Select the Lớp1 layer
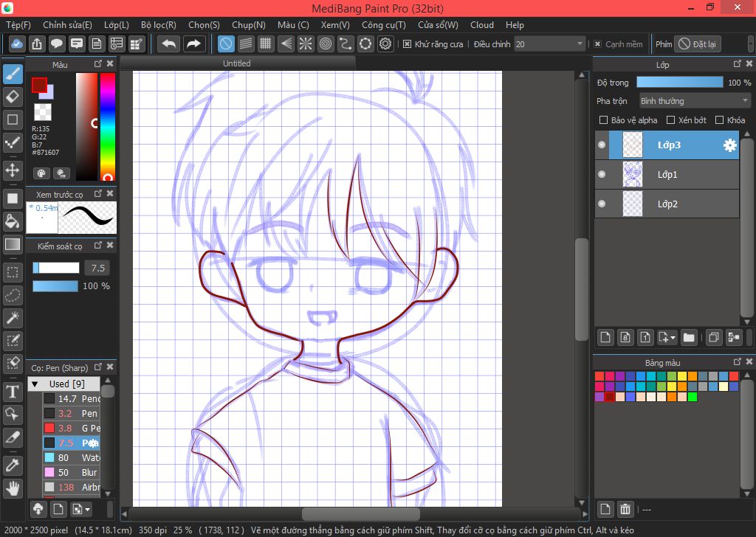Viewport: 756px width, 537px height. tap(667, 174)
